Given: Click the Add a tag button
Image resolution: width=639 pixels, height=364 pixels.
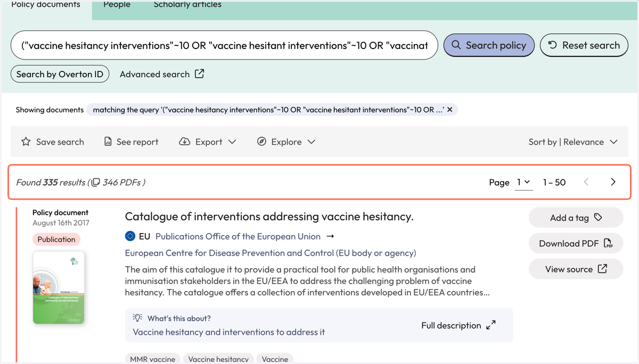Looking at the screenshot, I should (576, 217).
